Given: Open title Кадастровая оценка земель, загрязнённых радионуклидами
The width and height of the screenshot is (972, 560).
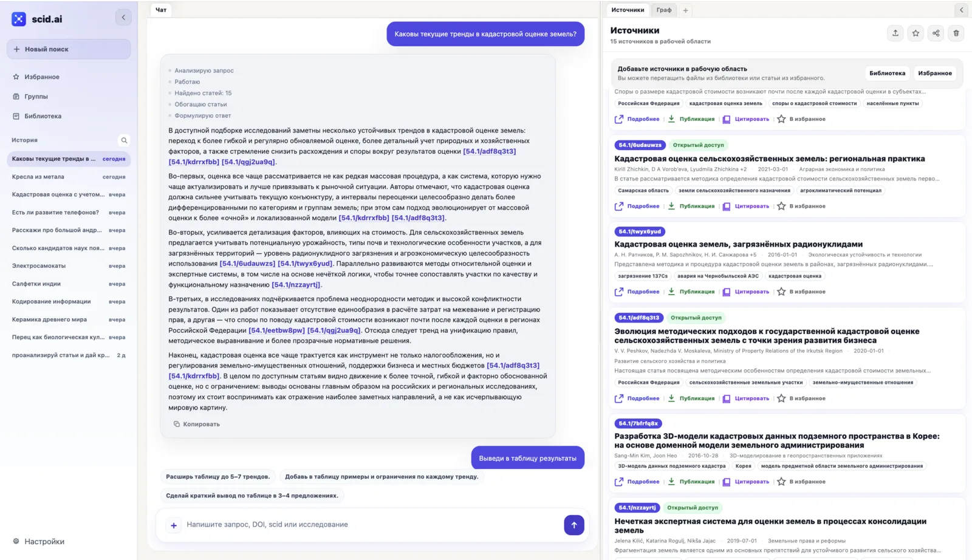Looking at the screenshot, I should tap(738, 245).
